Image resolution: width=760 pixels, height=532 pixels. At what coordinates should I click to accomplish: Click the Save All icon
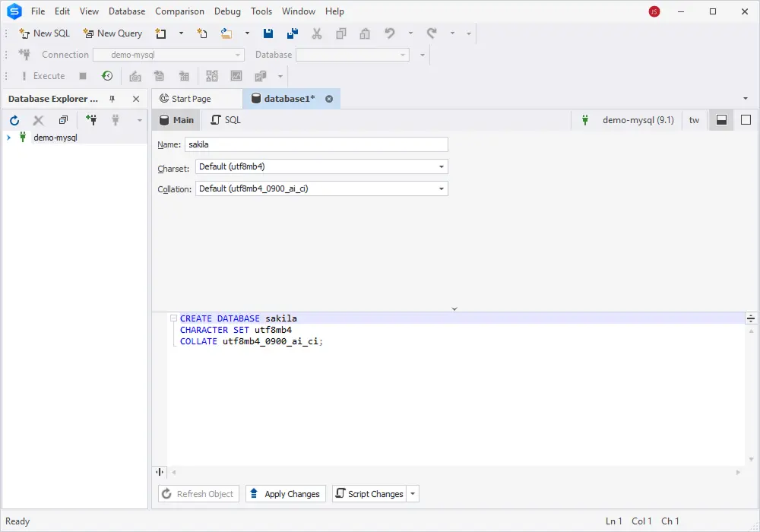pyautogui.click(x=293, y=33)
